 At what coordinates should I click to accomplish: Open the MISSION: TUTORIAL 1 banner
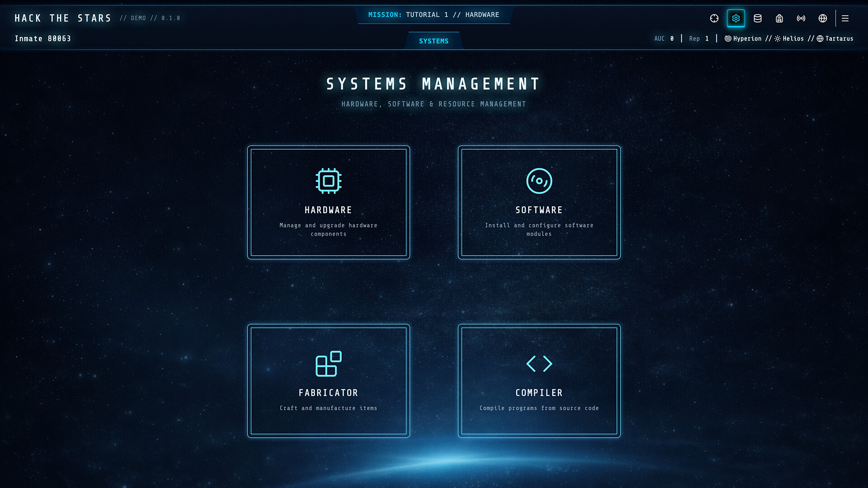pyautogui.click(x=433, y=14)
